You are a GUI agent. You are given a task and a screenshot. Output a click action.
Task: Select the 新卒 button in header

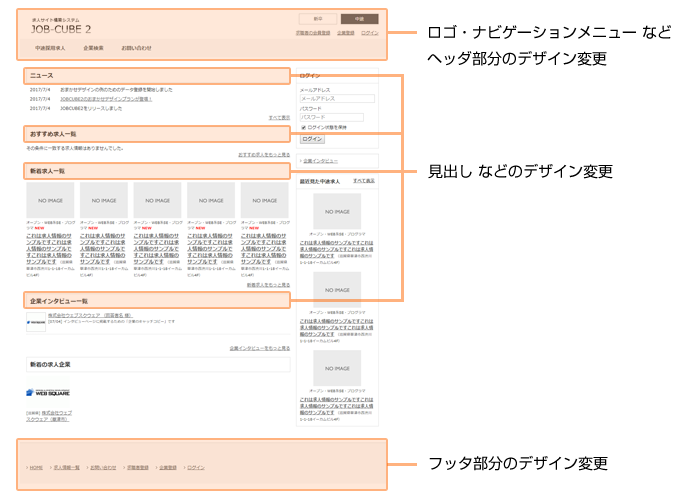point(317,19)
